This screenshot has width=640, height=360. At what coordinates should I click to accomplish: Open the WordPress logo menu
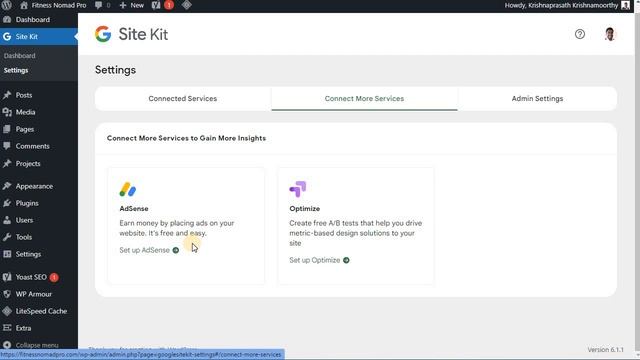pos(7,5)
